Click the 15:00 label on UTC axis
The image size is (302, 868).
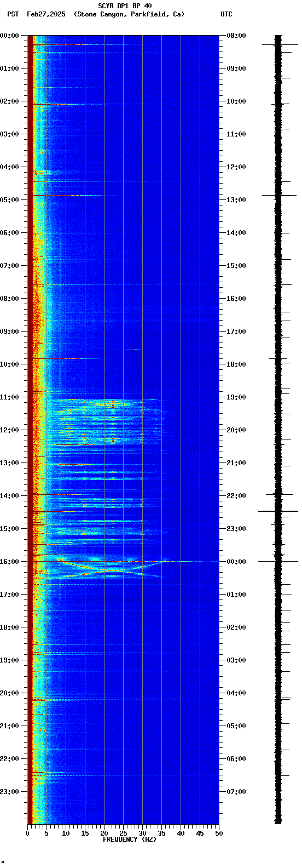pyautogui.click(x=236, y=266)
